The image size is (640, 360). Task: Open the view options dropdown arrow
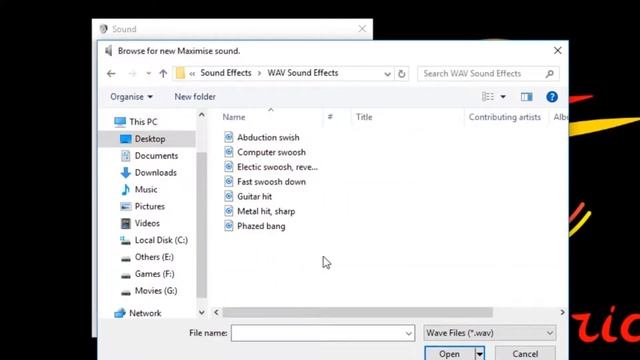point(503,97)
